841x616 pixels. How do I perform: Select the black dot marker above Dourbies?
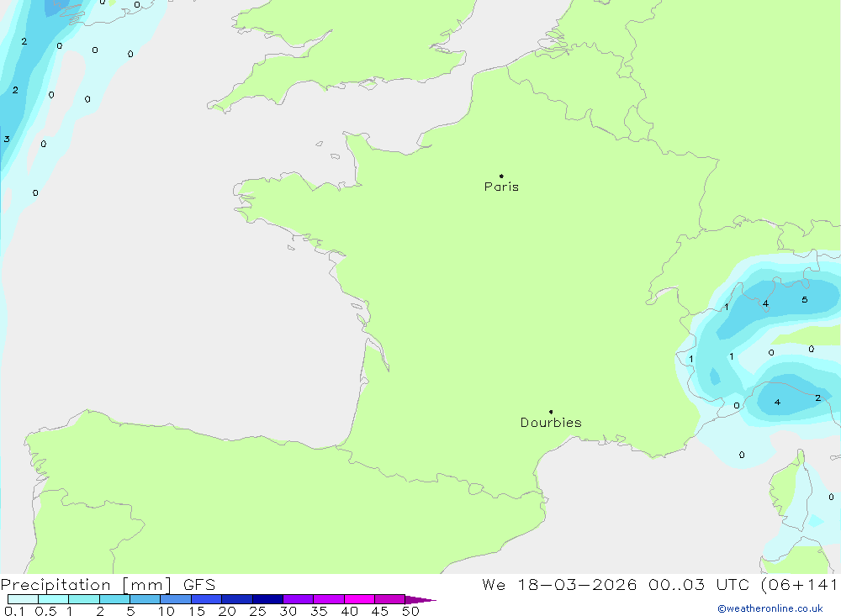coord(551,412)
